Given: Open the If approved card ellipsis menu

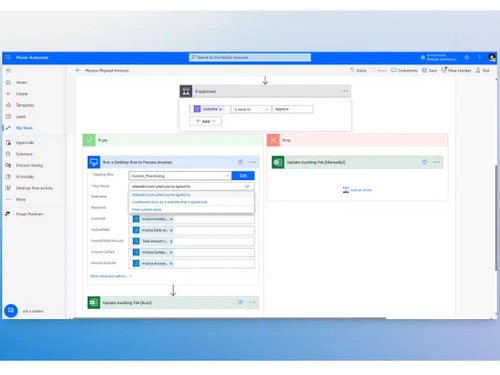Looking at the screenshot, I should pos(345,91).
